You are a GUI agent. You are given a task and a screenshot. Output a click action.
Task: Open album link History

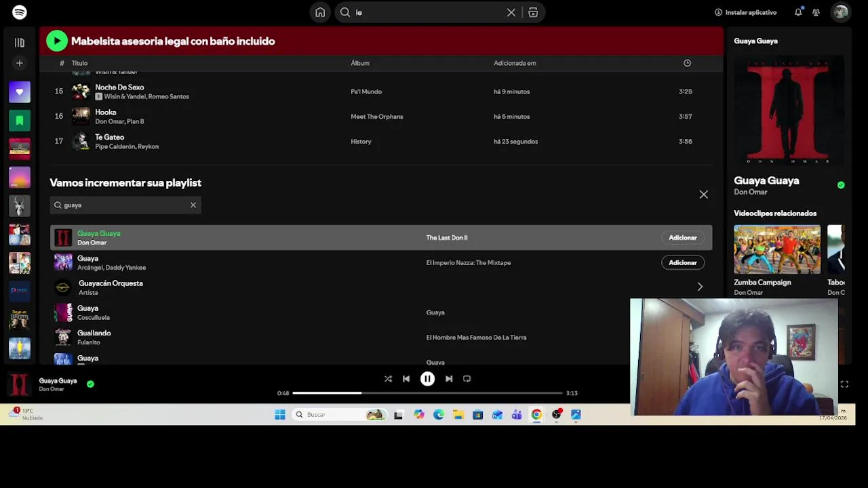(361, 142)
